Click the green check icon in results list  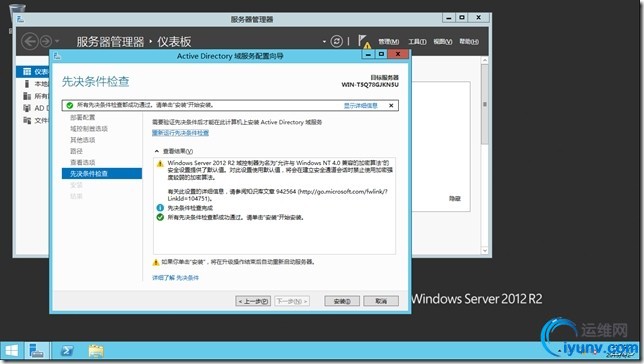coord(160,217)
